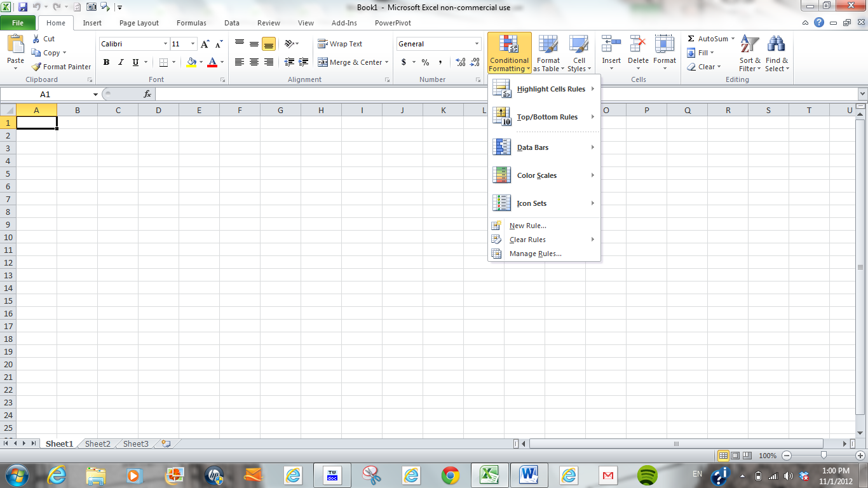
Task: Toggle Italic text formatting
Action: 121,62
